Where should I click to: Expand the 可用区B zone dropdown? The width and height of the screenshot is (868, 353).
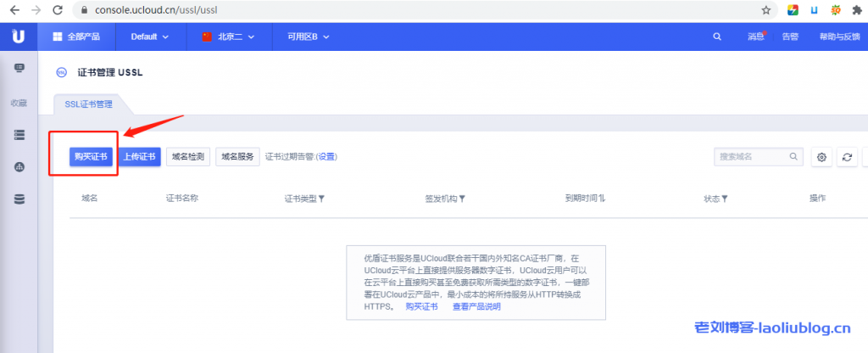coord(308,36)
